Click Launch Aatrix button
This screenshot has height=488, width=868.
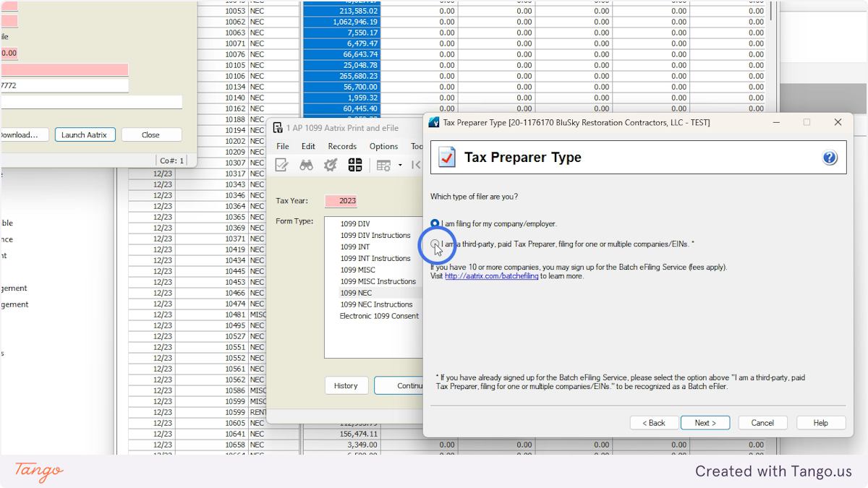[x=85, y=134]
